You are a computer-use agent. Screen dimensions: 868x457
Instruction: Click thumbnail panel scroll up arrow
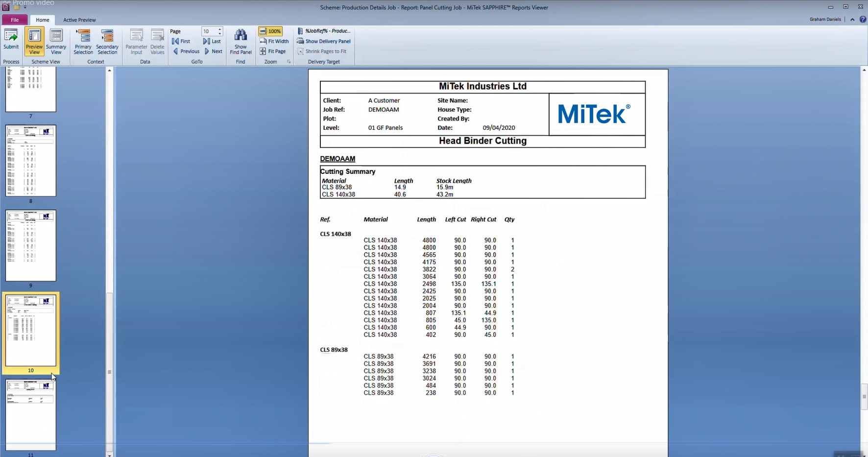[109, 71]
